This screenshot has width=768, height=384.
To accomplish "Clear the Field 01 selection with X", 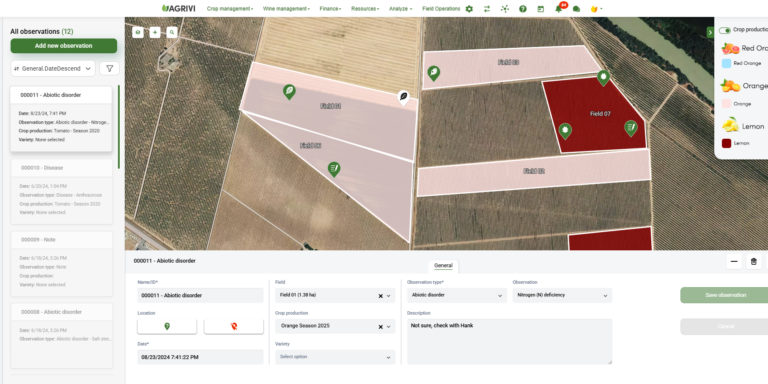I will pos(381,296).
